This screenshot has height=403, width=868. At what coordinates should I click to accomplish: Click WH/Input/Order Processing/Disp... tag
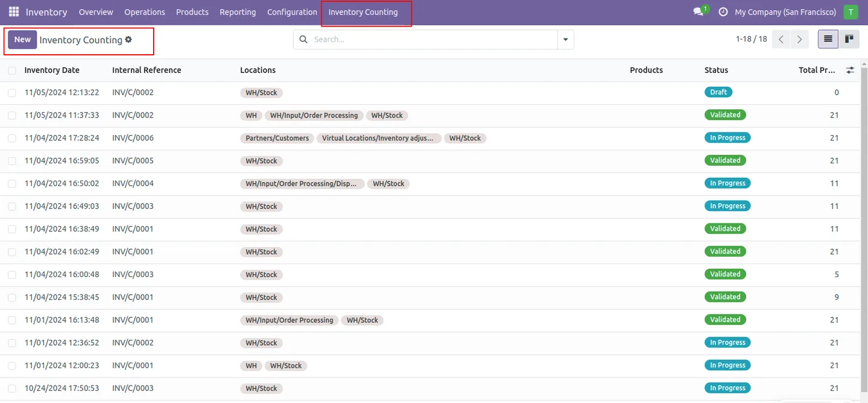click(x=302, y=184)
